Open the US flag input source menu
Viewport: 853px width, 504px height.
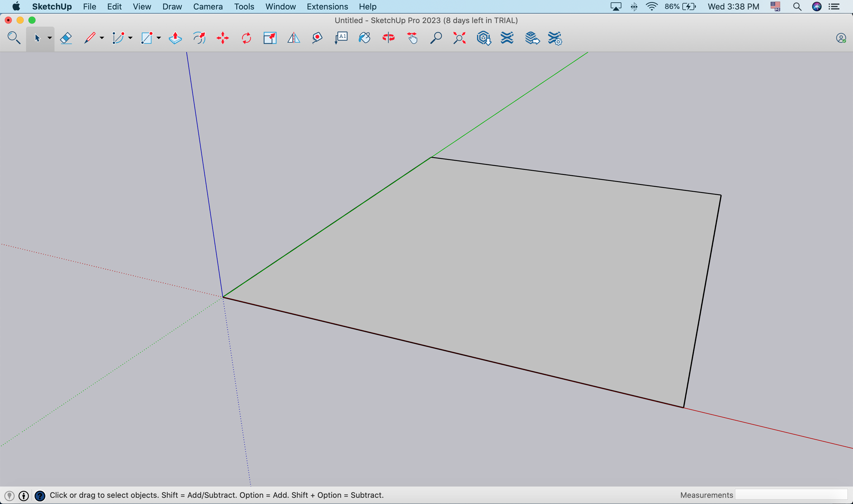775,7
